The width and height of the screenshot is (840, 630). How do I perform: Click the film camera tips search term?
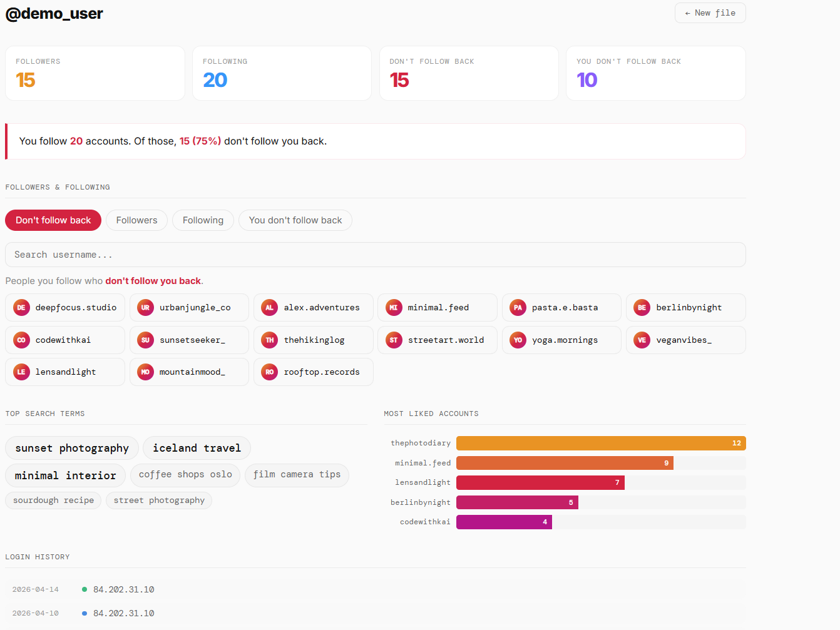pos(297,475)
